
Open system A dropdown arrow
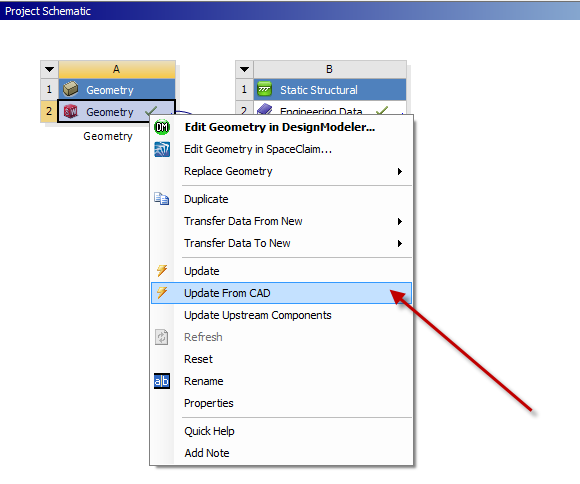[x=49, y=69]
